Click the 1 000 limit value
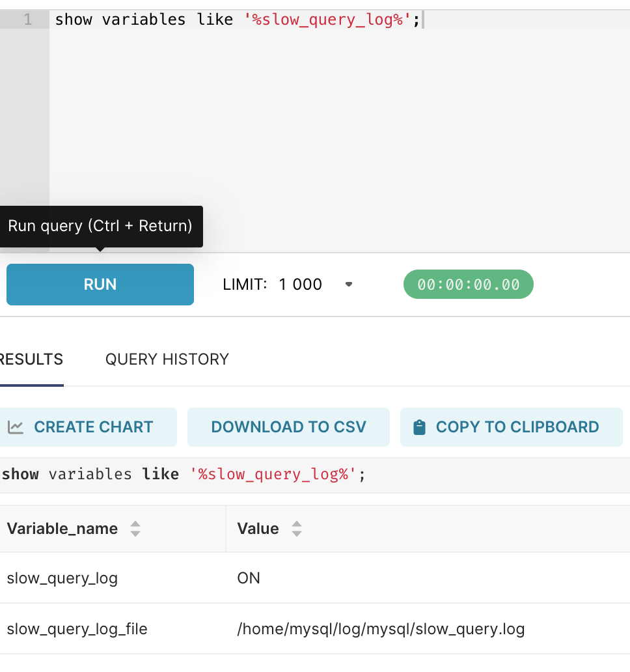 (300, 284)
